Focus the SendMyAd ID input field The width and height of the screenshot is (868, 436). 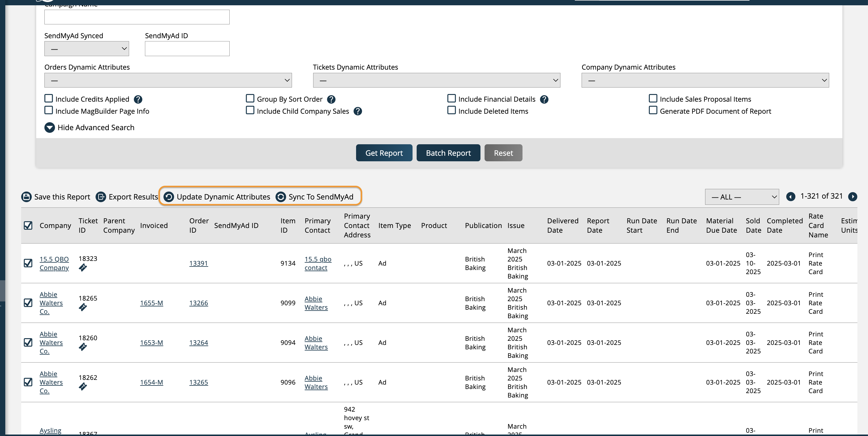(187, 49)
